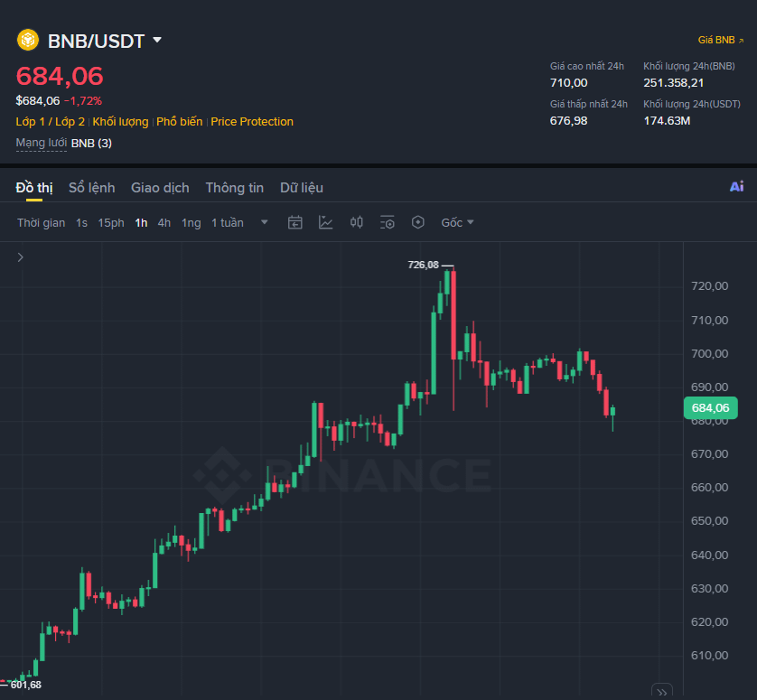757x700 pixels.
Task: Click the 24h high value 710,00
Action: (x=569, y=83)
